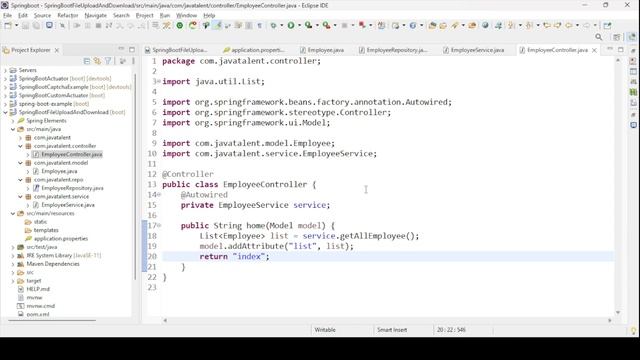
Task: Close the Project Explorer view
Action: 57,50
